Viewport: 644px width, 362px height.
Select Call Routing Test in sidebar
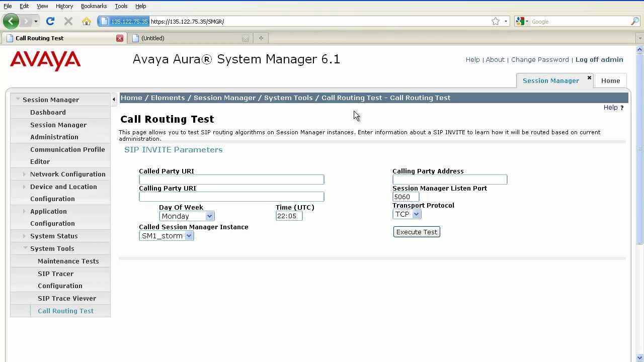click(x=65, y=311)
